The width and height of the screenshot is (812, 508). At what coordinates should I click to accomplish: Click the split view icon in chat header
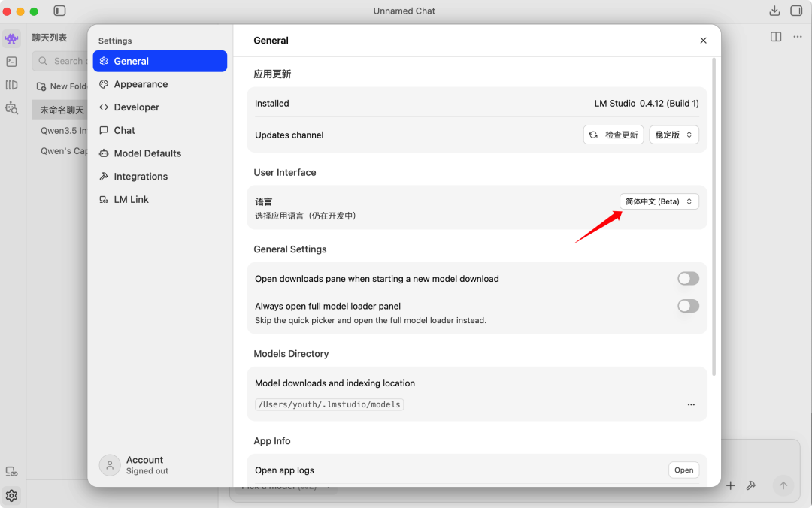(776, 37)
